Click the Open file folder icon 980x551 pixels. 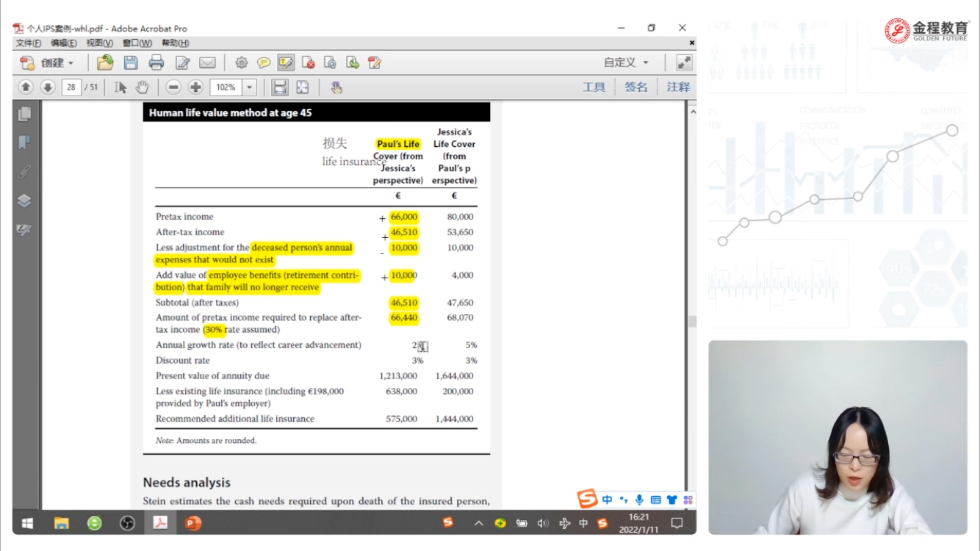105,62
